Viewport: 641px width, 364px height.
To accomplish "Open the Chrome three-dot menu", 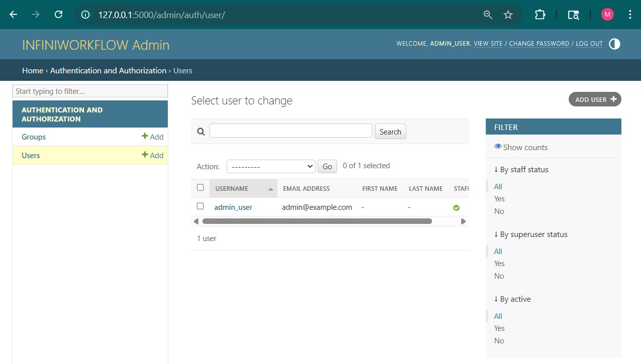I will pos(630,15).
